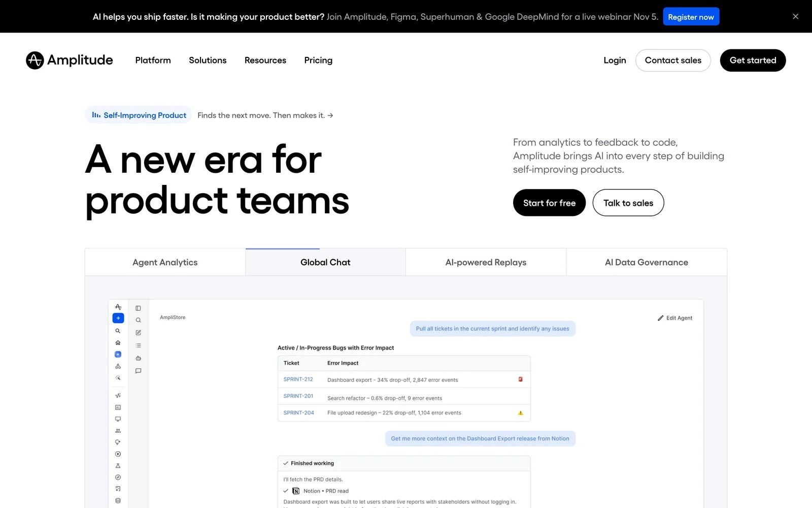
Task: Click the compose new chat icon
Action: 138,333
